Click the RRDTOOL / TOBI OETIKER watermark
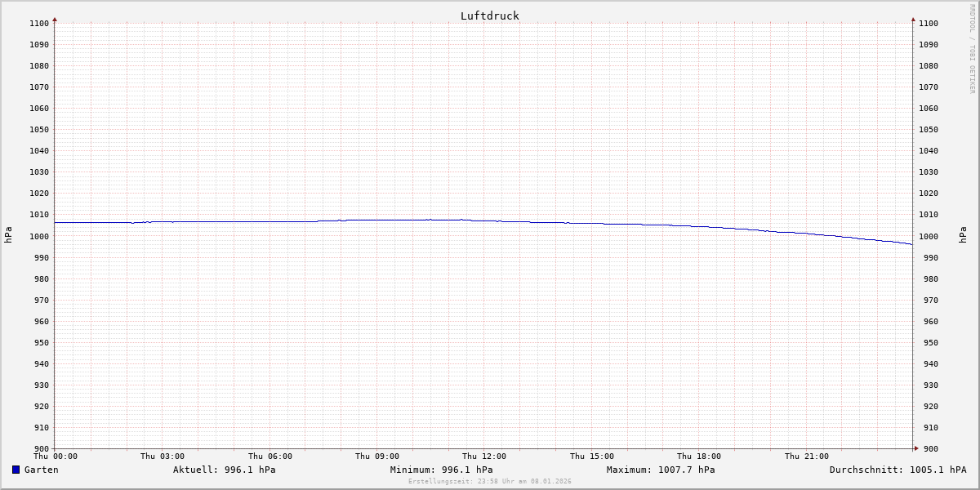980x490 pixels. pos(972,49)
